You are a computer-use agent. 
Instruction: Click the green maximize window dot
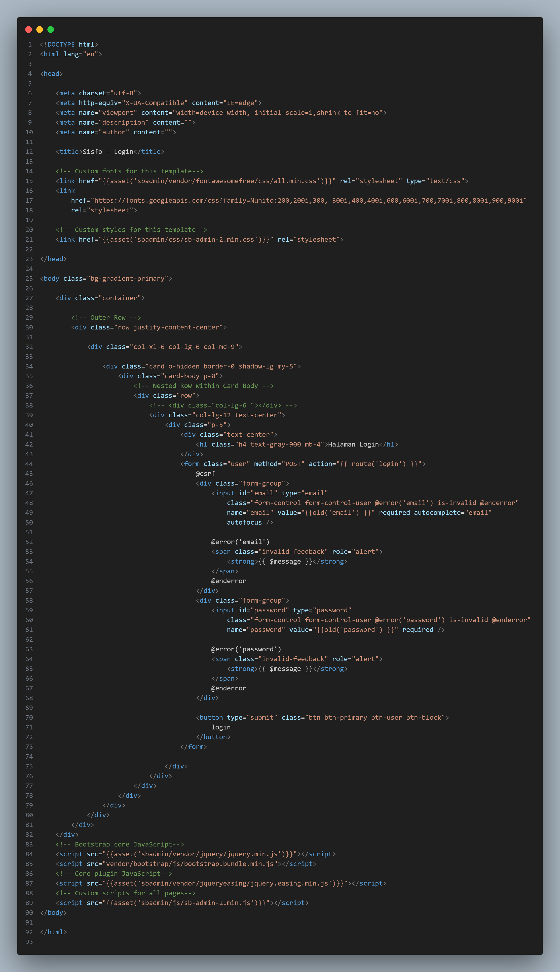51,29
